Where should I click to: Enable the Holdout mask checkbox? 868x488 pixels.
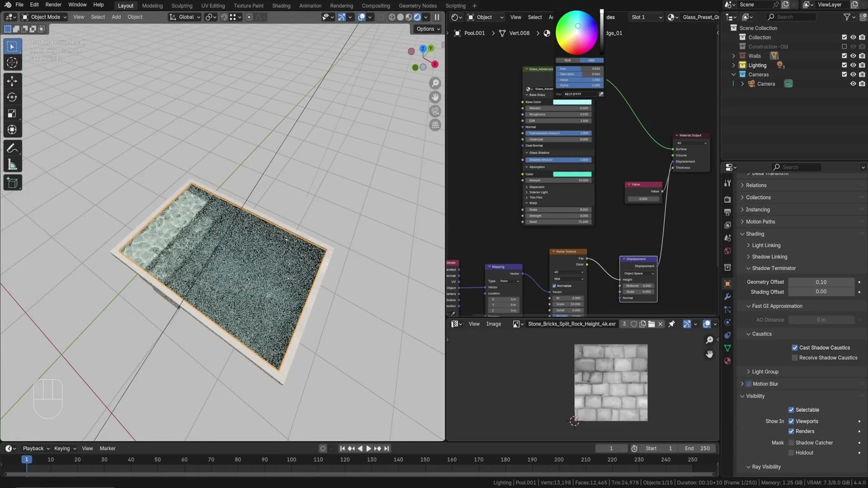[791, 453]
